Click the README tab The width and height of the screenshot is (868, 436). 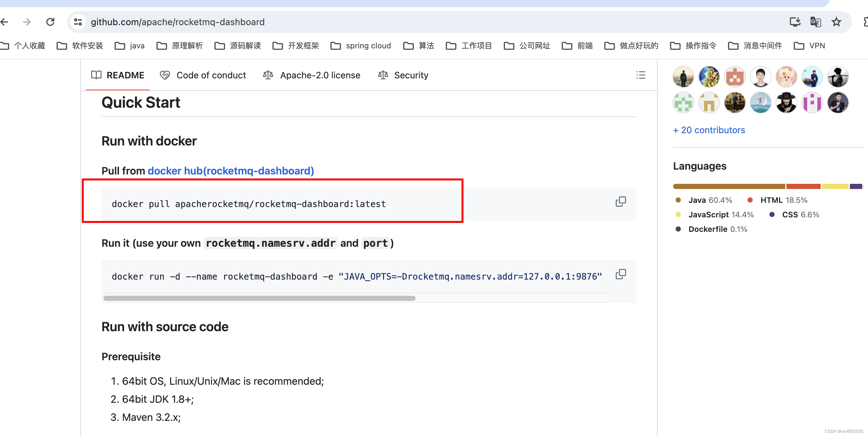point(119,75)
